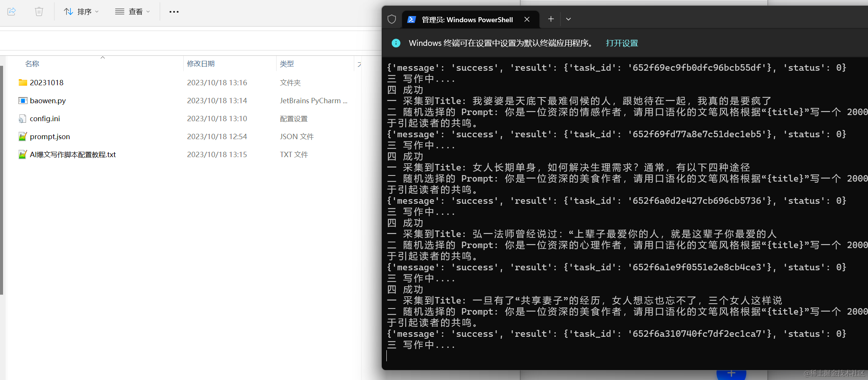Sort by the 修改日期 column header
The image size is (868, 380).
[x=201, y=64]
